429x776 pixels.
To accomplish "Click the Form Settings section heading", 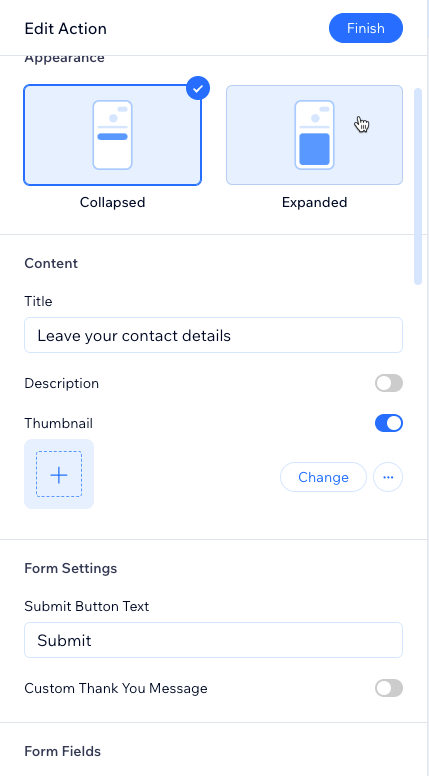I will [71, 568].
